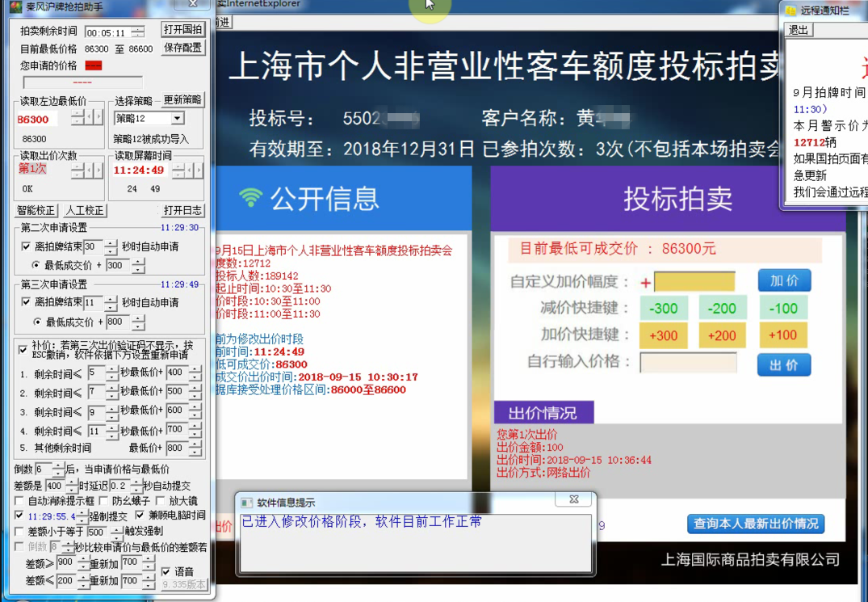
Task: Click the +200 price increase shortcut
Action: point(723,335)
